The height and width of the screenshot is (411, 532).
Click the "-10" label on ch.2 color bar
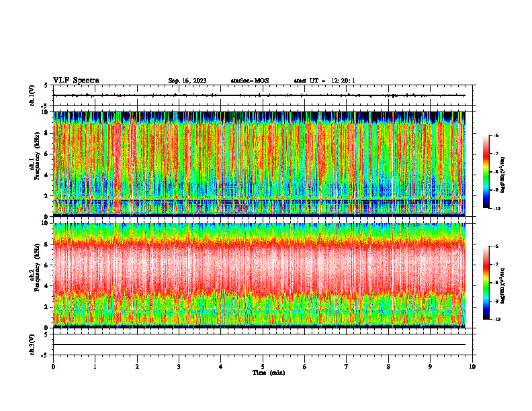pos(496,319)
